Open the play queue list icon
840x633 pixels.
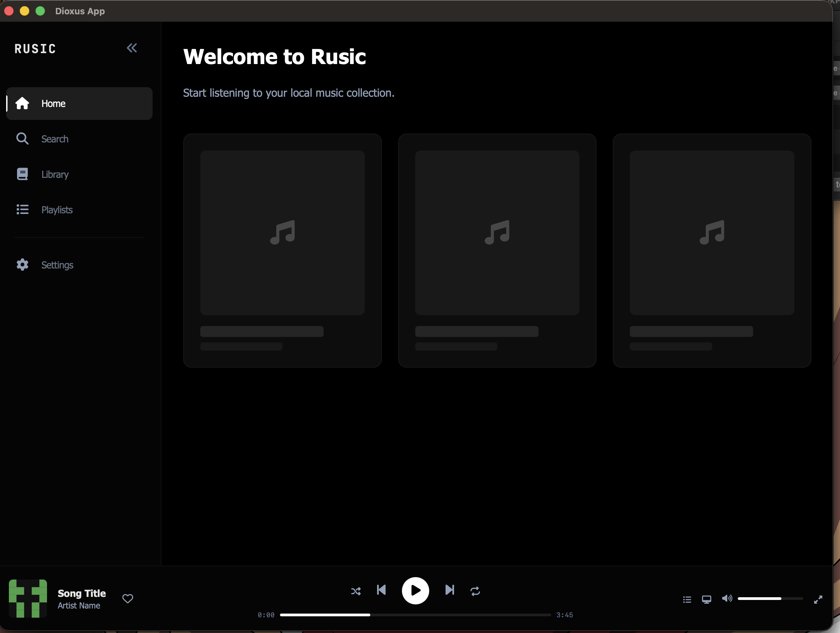[x=687, y=599]
